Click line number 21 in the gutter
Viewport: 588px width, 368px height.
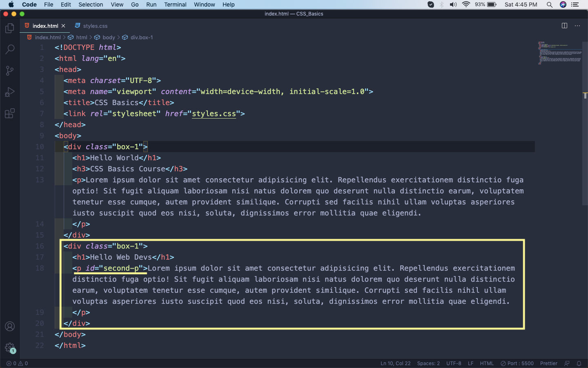pos(40,334)
